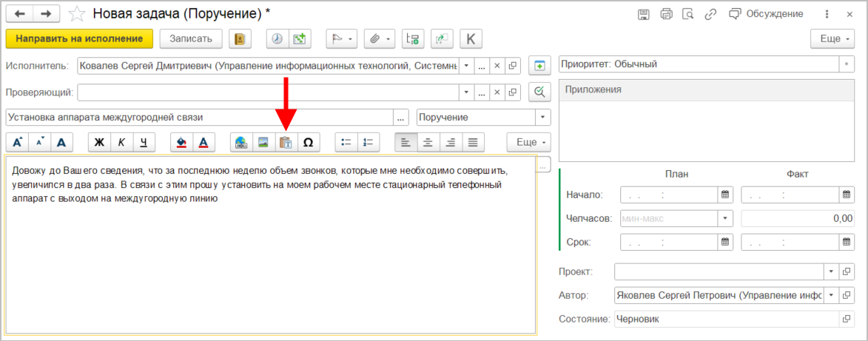Open the flag dropdown in toolbar

(x=342, y=38)
